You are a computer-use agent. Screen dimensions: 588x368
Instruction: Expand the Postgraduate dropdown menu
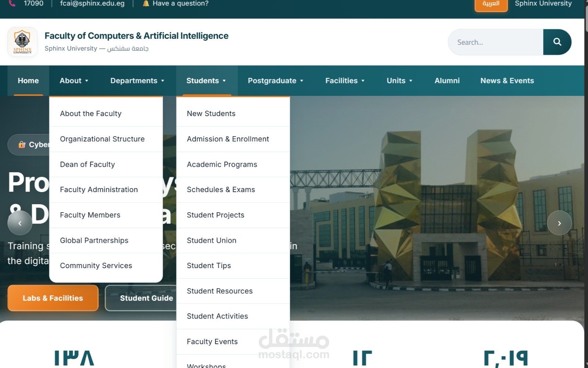point(276,80)
